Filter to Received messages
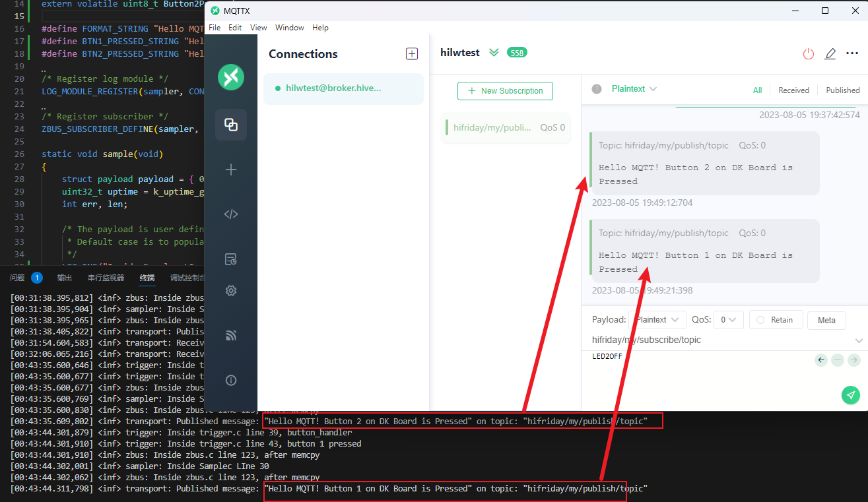 pos(793,90)
